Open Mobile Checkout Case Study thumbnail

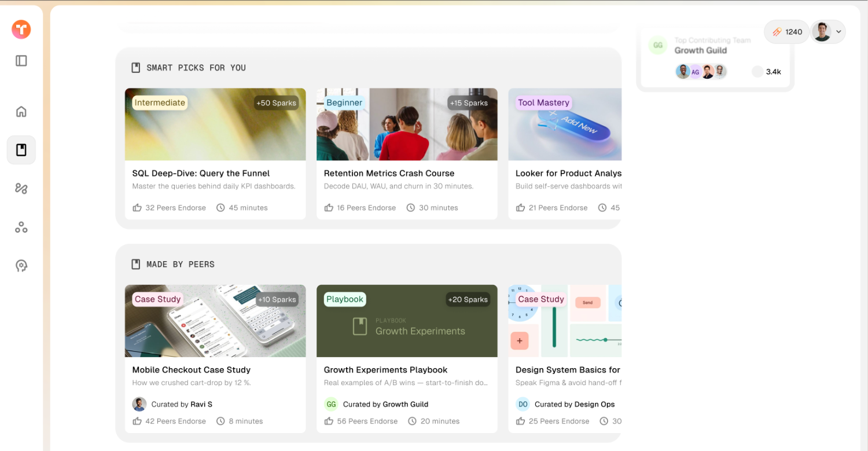click(x=215, y=321)
